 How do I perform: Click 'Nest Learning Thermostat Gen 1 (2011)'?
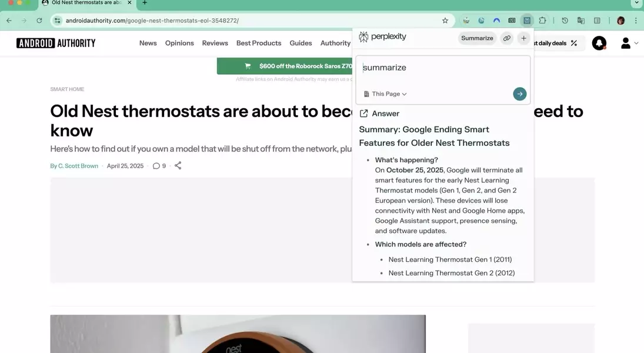pos(450,259)
